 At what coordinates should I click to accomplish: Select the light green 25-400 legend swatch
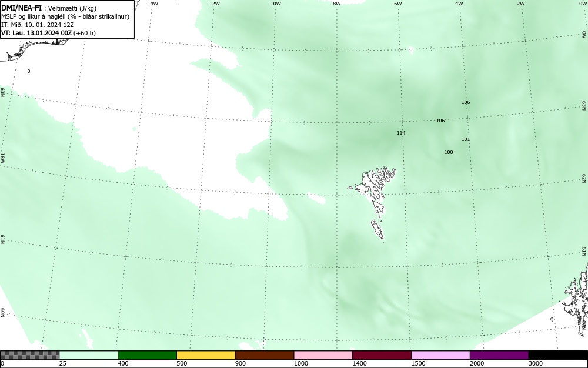click(x=89, y=355)
